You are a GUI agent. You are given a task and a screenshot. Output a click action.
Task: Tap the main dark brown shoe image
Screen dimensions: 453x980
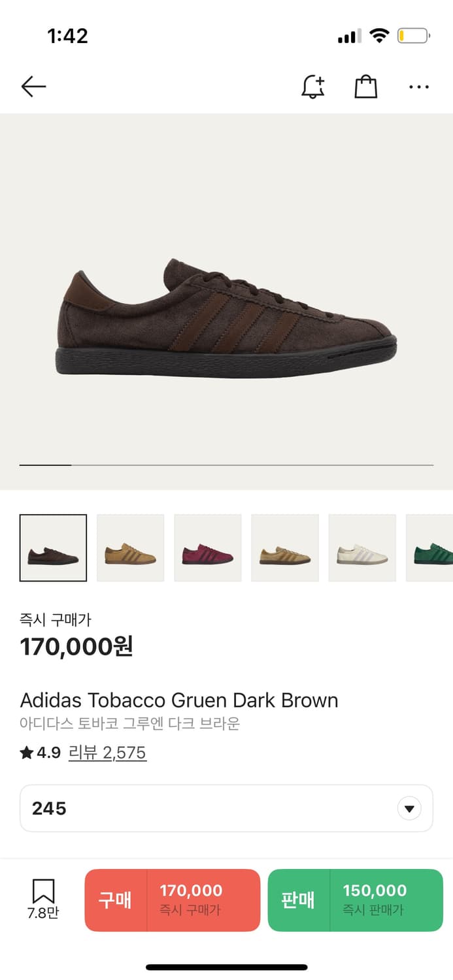(226, 318)
